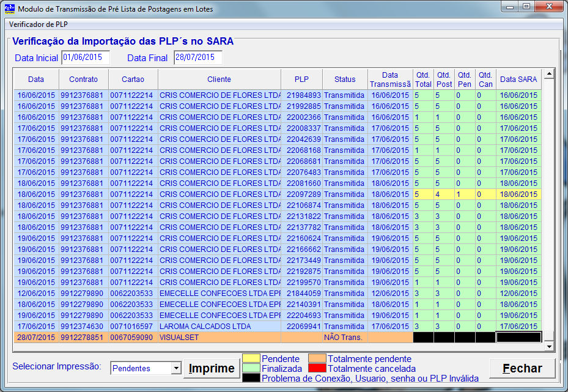Click the red Totalmente cancelada swatch
Screen dimensions: 568x392
click(x=317, y=368)
